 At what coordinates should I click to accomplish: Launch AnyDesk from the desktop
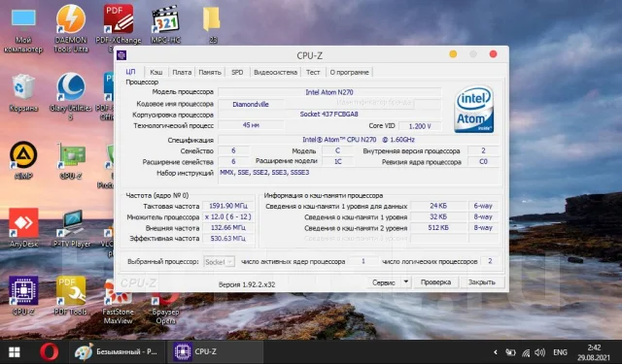coord(23,228)
